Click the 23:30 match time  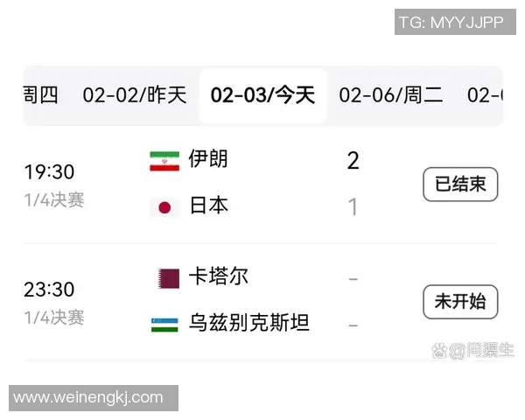click(x=49, y=290)
